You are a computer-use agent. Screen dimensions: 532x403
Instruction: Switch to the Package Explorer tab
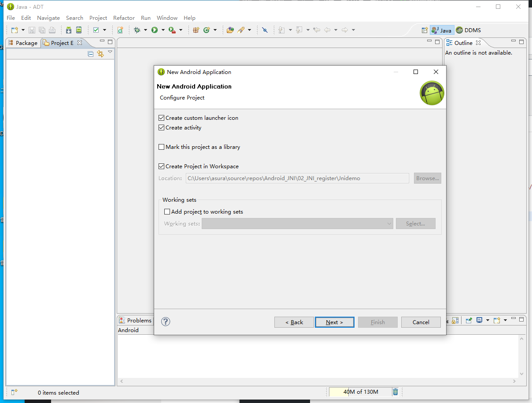tap(23, 43)
